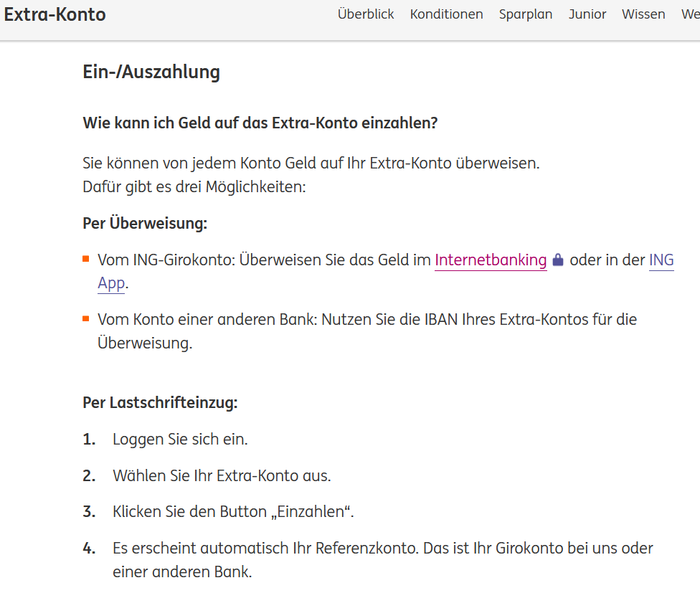Click the question 'Wie kann ich Geld einzahlen'

(x=260, y=123)
